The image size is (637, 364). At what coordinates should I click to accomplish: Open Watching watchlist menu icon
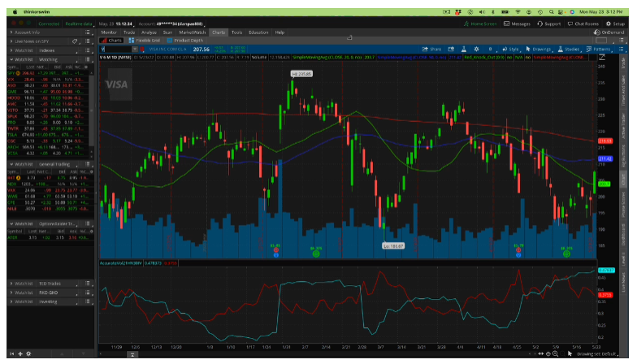[x=88, y=59]
